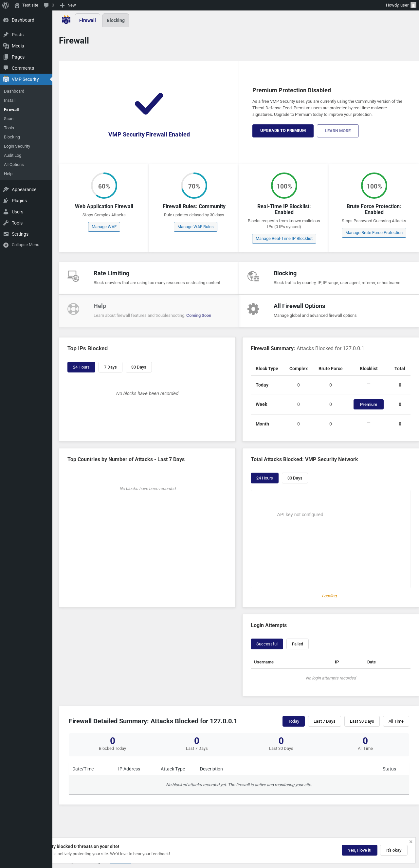Open the Rate Limiting section
This screenshot has height=868, width=419.
coord(149,278)
